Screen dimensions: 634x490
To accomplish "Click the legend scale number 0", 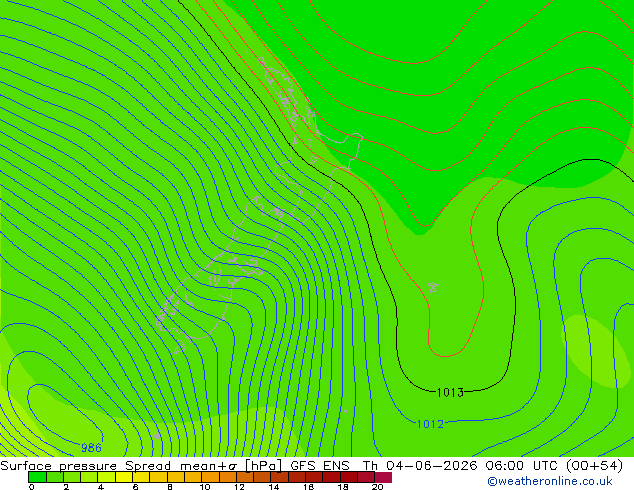I will click(x=32, y=486).
